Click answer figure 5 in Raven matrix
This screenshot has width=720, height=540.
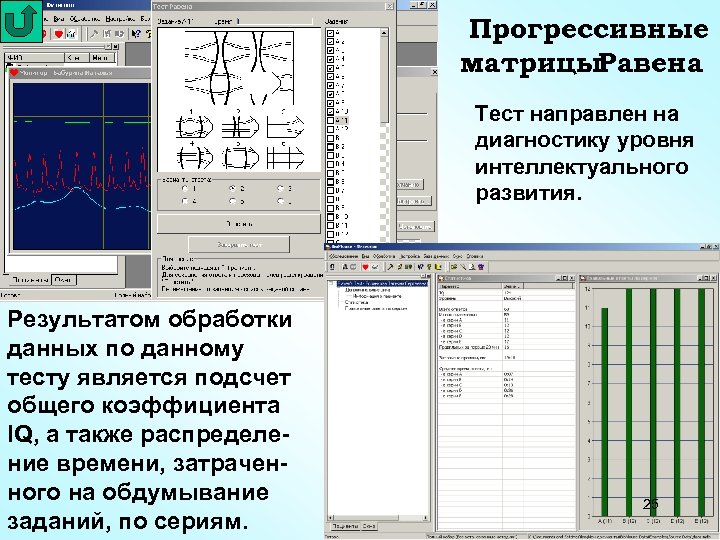click(240, 158)
